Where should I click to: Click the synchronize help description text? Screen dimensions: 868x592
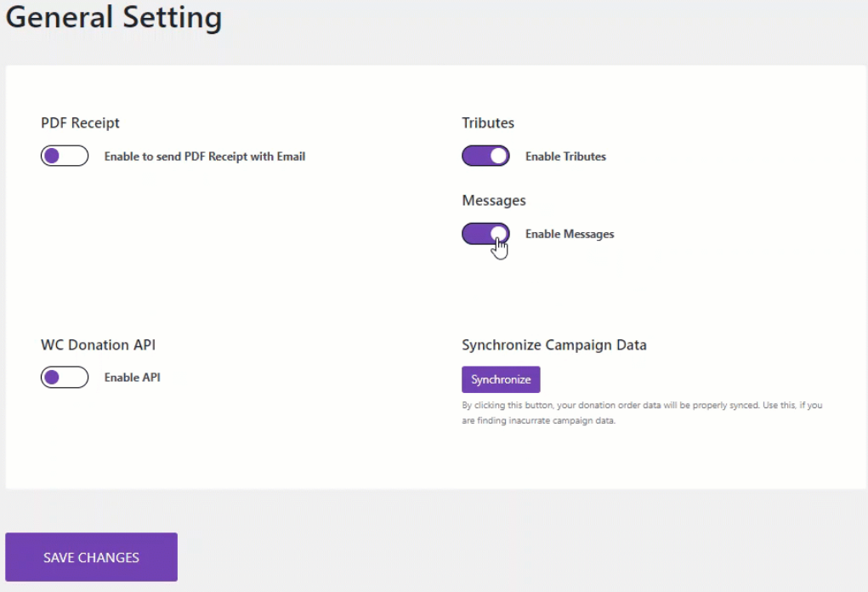(x=642, y=413)
